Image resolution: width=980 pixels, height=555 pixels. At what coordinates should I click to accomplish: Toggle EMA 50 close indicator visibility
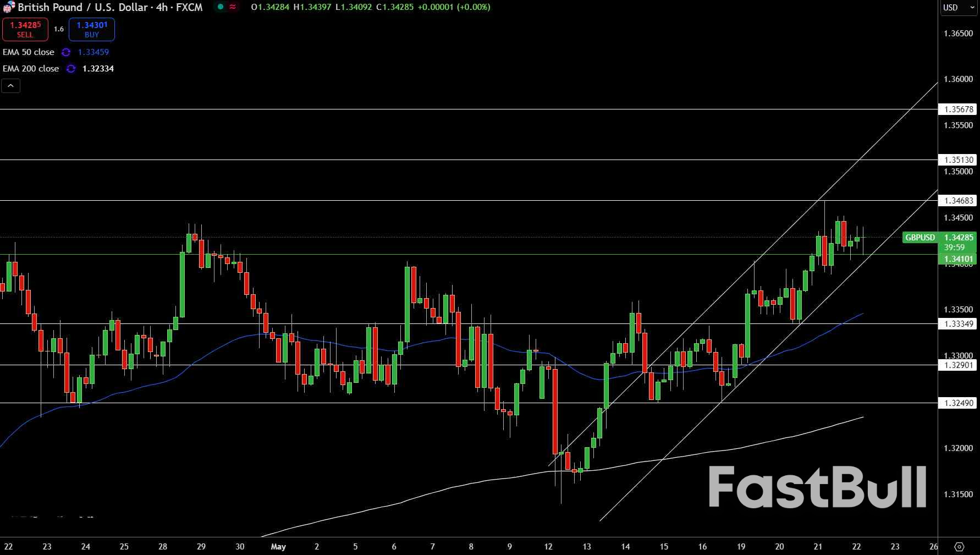tap(29, 52)
